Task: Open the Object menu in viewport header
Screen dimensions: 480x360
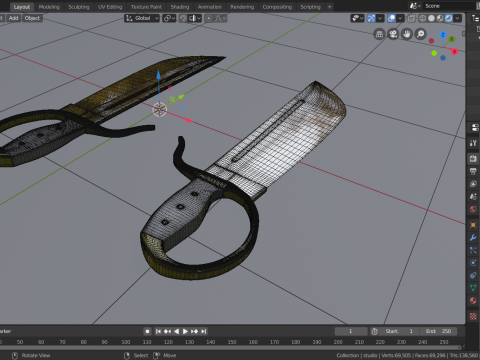Action: pos(32,18)
